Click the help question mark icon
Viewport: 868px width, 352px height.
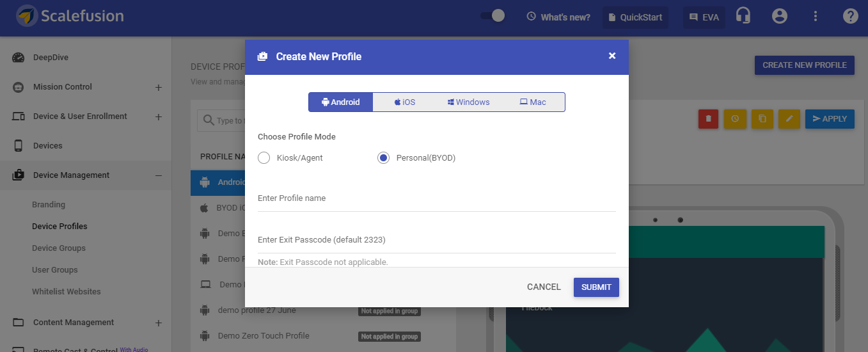pos(850,16)
